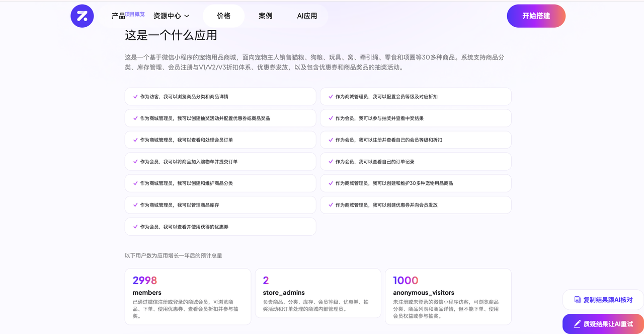Select story text 作为商城管理员，我可以配置会员等级及对应折扣
The image size is (644, 334).
(x=386, y=96)
